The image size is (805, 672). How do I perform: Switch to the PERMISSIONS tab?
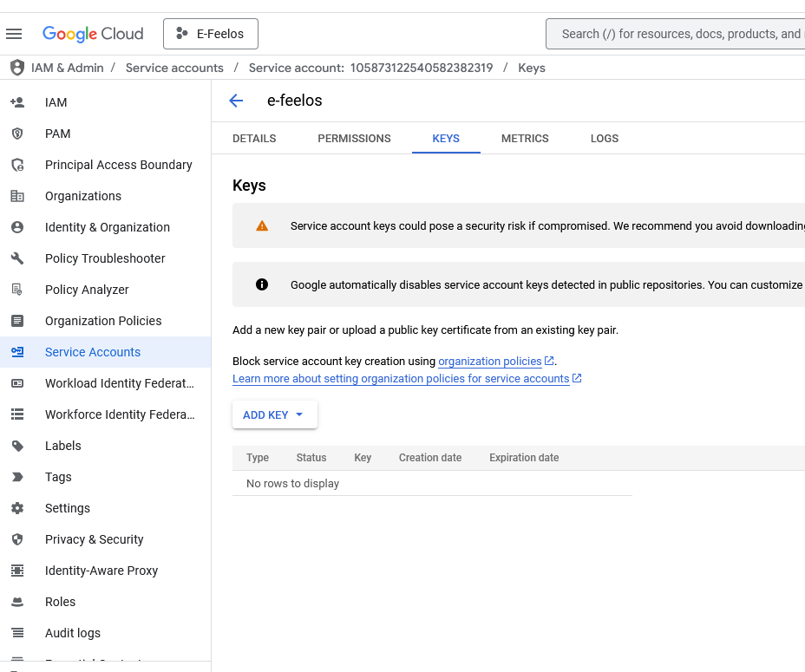coord(354,139)
